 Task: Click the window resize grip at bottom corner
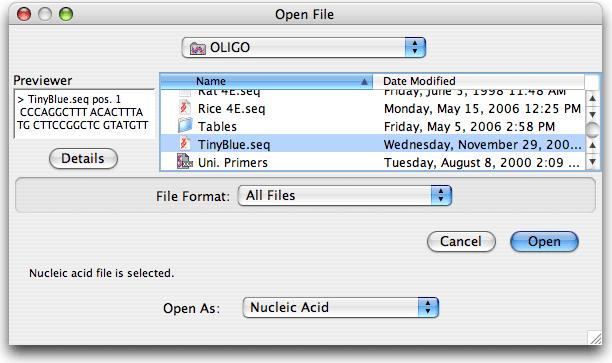[x=595, y=338]
